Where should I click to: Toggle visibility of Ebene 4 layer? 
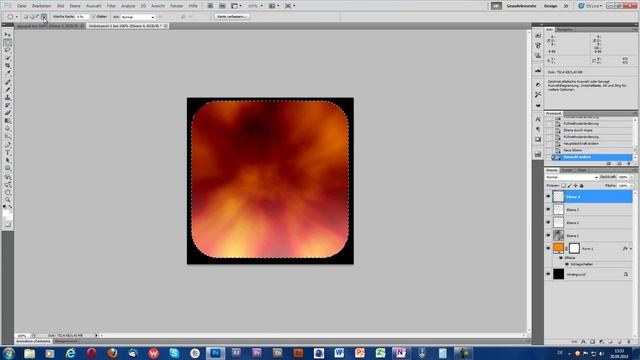[548, 197]
